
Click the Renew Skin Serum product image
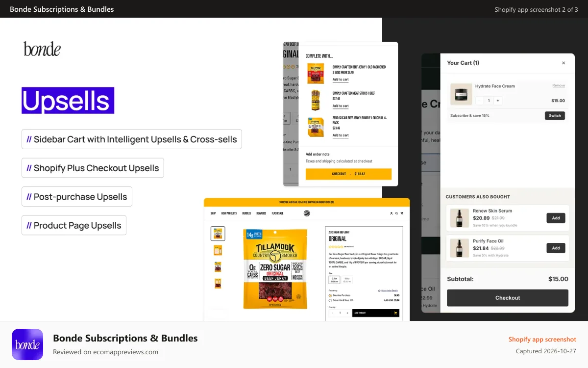pos(459,218)
